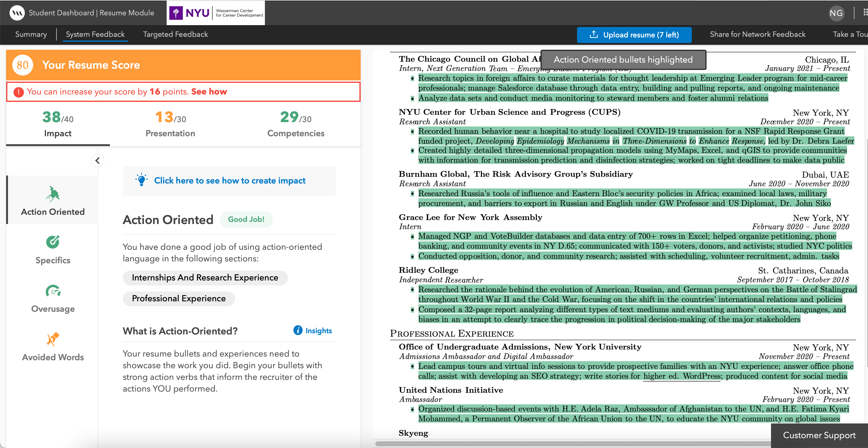
Task: Collapse the sidebar with chevron arrow
Action: point(98,161)
